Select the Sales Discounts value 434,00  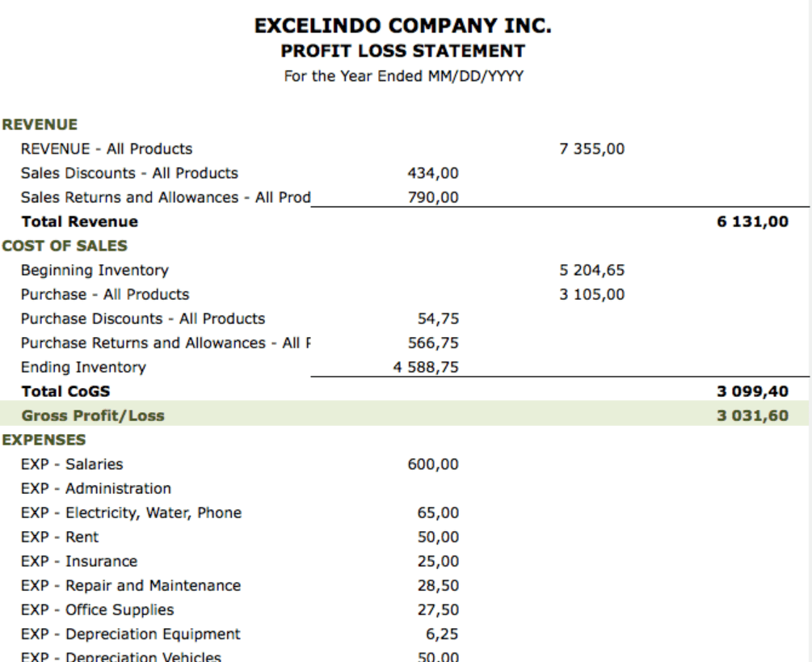point(433,173)
